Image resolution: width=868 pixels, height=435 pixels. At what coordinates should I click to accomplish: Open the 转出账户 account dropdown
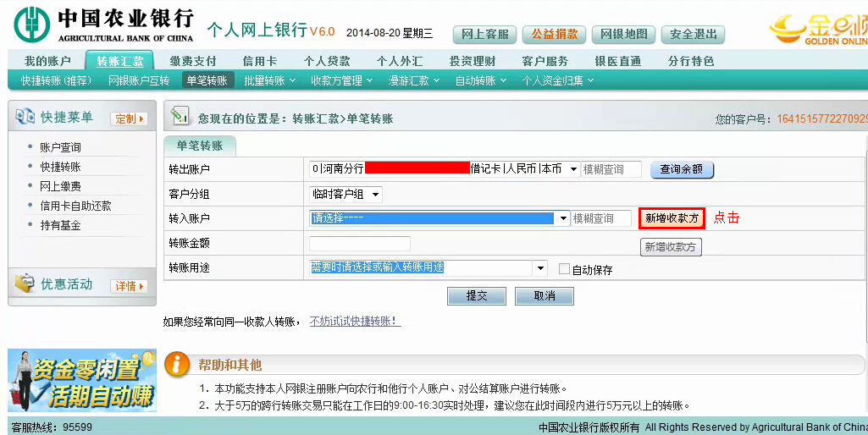573,168
